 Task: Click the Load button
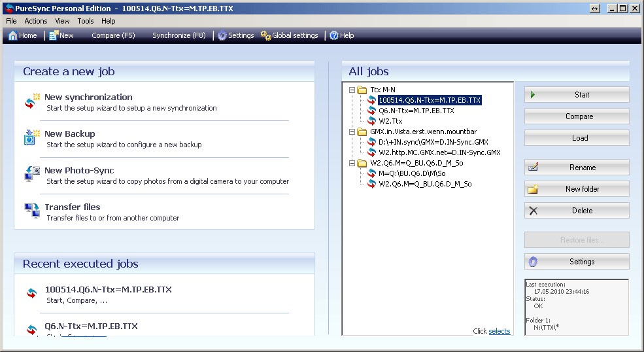577,138
